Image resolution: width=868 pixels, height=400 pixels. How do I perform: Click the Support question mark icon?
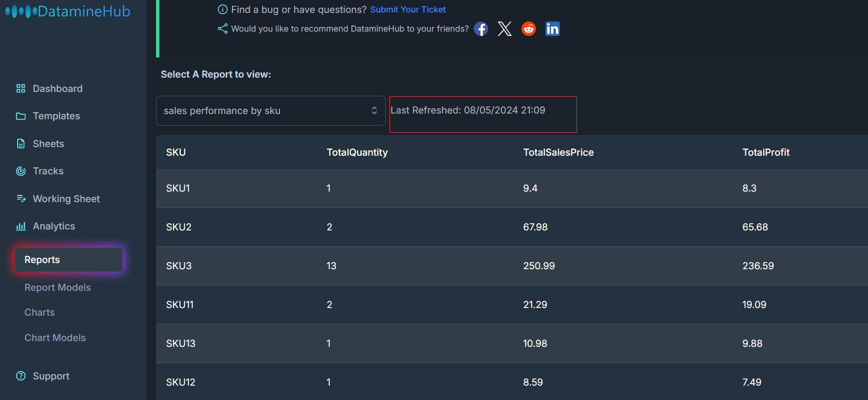[x=21, y=376]
